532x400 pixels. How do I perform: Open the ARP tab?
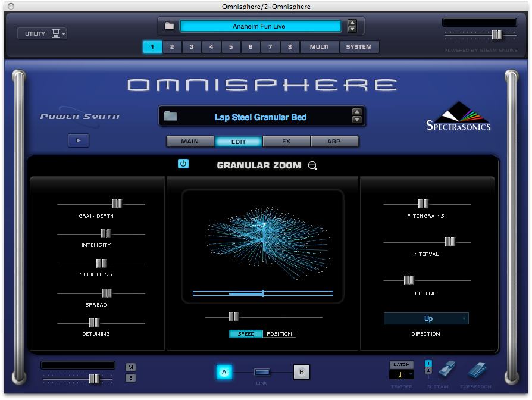(334, 142)
